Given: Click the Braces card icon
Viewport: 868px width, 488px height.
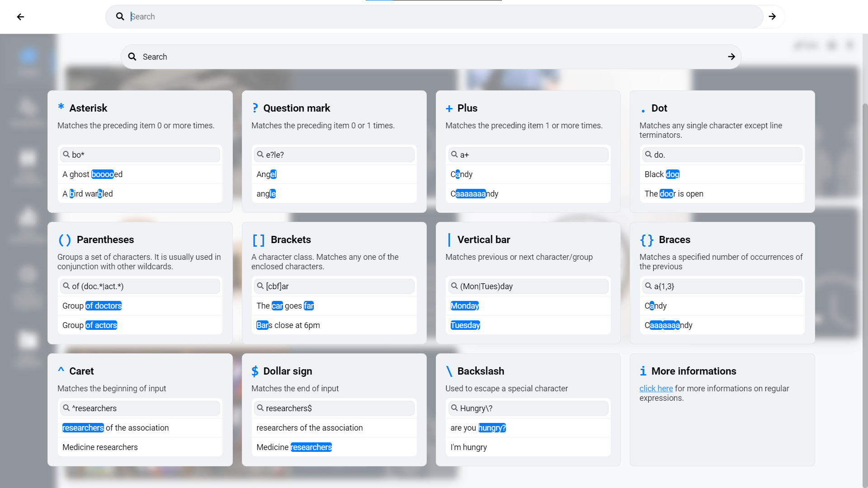Looking at the screenshot, I should click(x=646, y=240).
